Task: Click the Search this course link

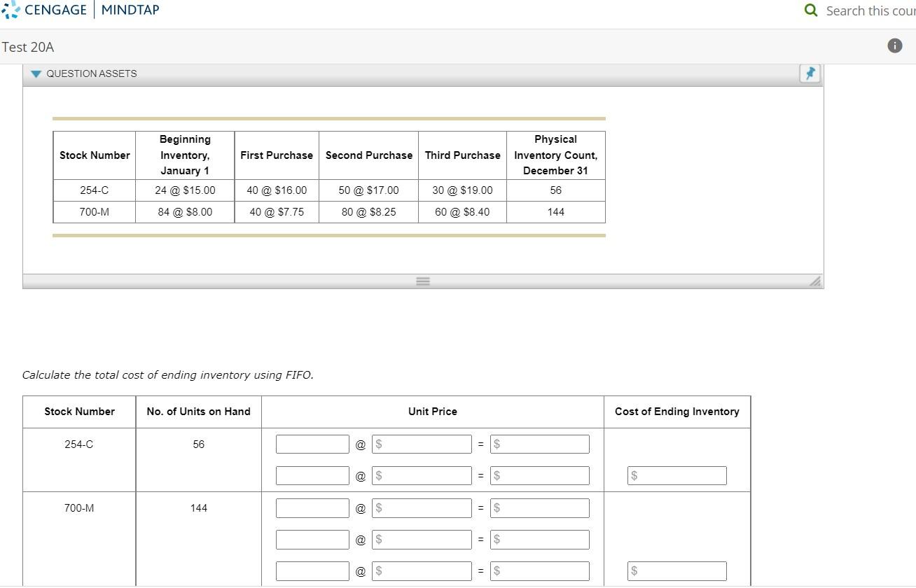Action: coord(870,10)
